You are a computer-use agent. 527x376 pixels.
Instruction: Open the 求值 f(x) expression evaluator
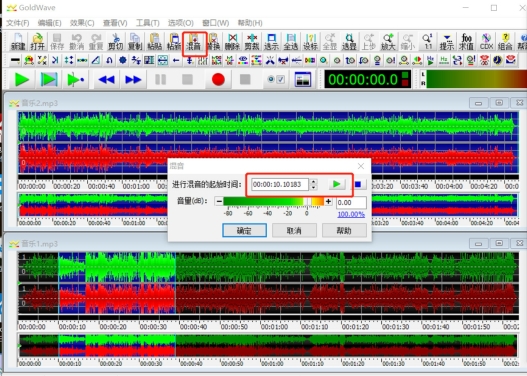click(x=467, y=42)
